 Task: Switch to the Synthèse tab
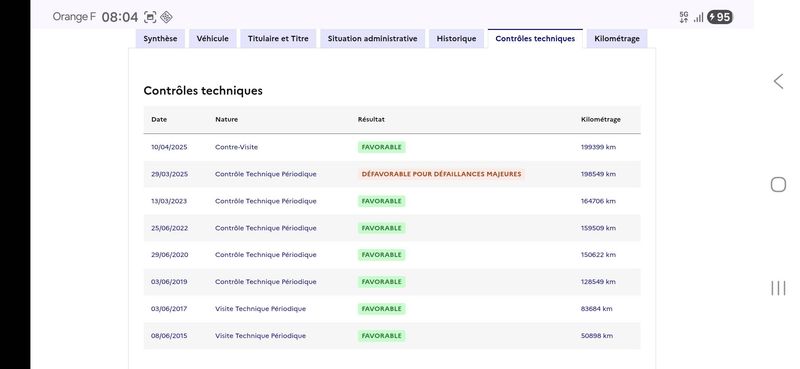[160, 39]
